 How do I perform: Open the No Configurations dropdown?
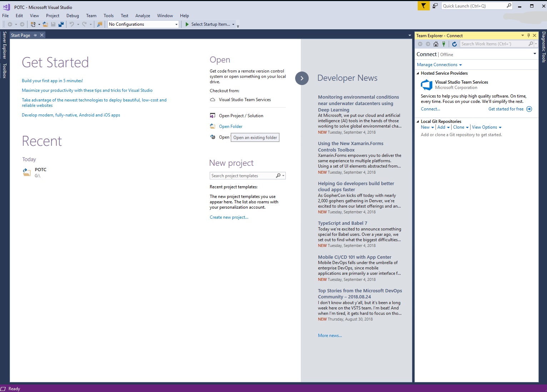(x=176, y=24)
